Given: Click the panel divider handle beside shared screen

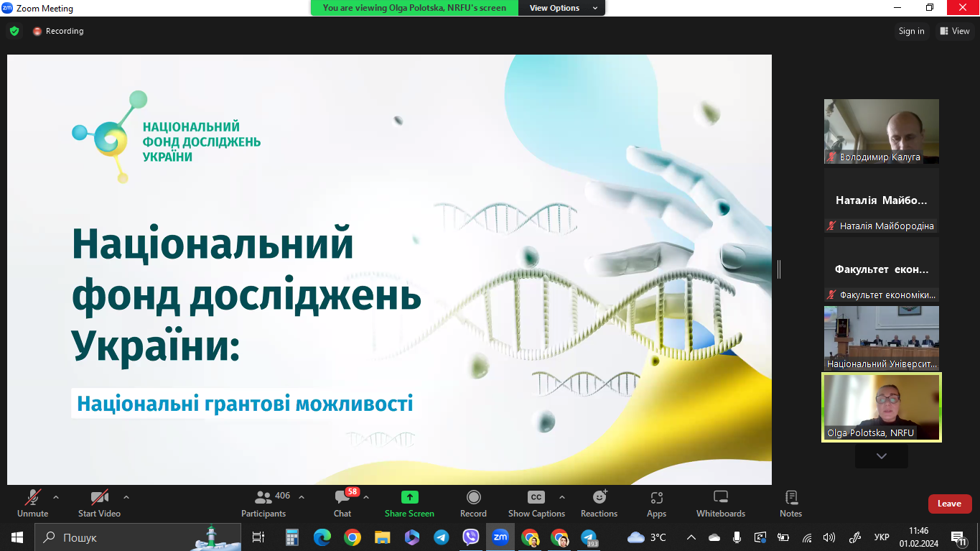Looking at the screenshot, I should click(x=779, y=269).
